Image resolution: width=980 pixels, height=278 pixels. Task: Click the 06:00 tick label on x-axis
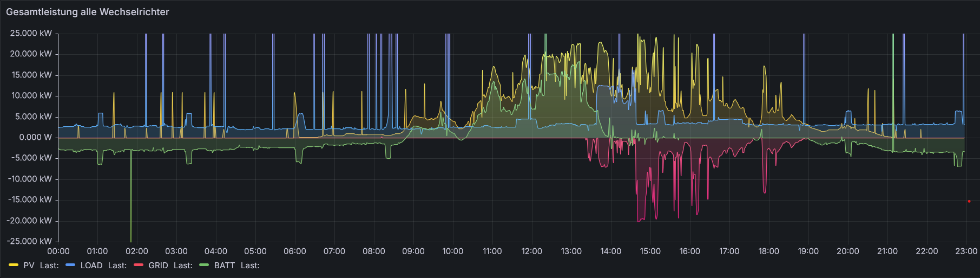coord(295,251)
